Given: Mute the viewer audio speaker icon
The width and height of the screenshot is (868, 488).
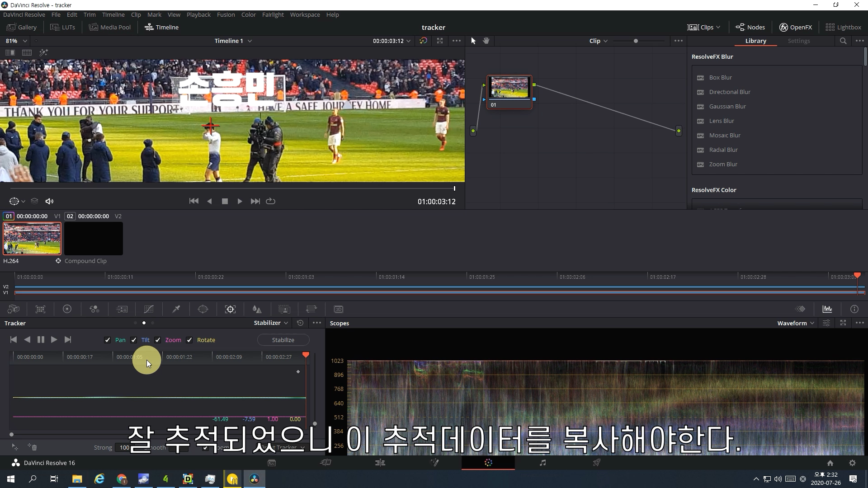Looking at the screenshot, I should [x=50, y=201].
